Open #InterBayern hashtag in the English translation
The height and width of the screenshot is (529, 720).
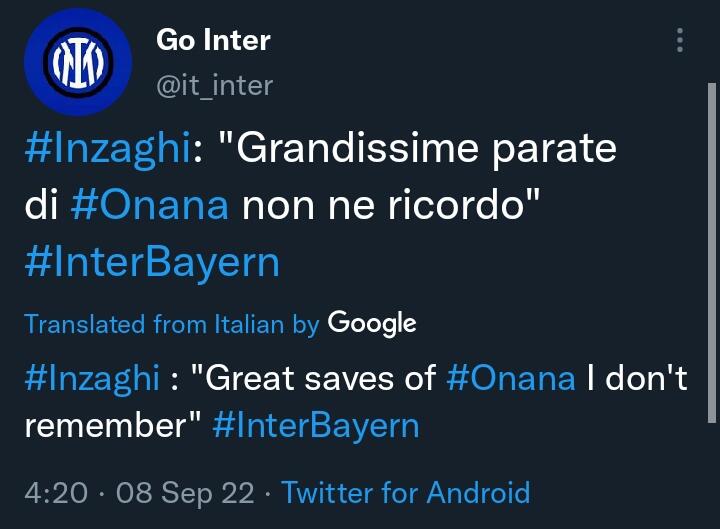(316, 425)
